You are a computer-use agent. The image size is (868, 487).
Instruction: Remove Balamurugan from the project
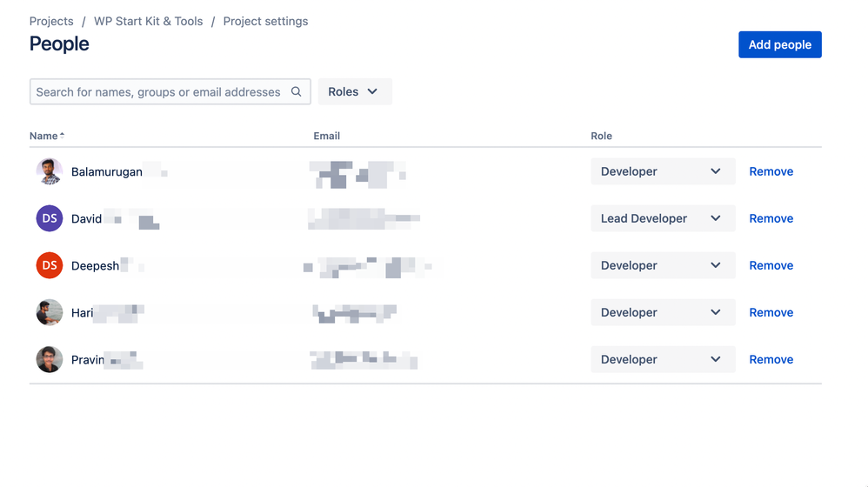(771, 171)
